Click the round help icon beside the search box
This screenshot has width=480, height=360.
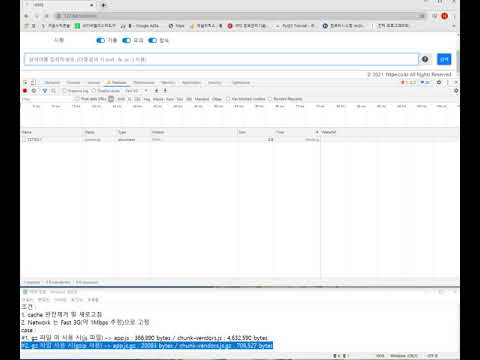[x=425, y=59]
